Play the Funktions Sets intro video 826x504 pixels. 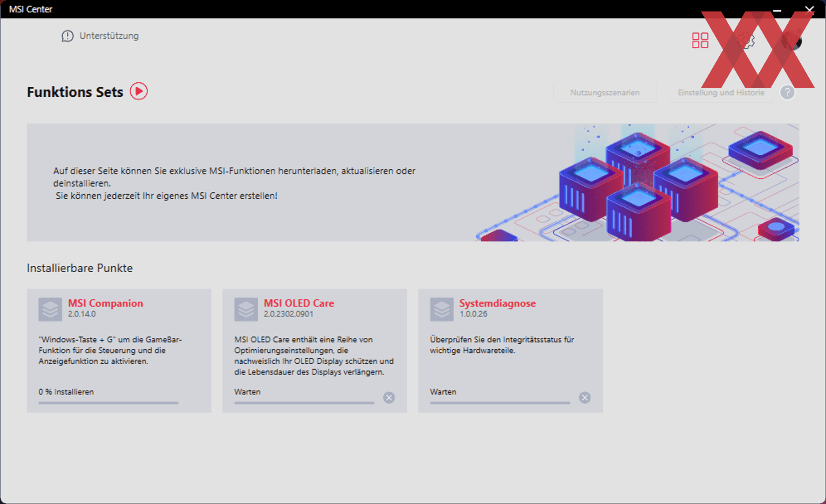tap(139, 91)
